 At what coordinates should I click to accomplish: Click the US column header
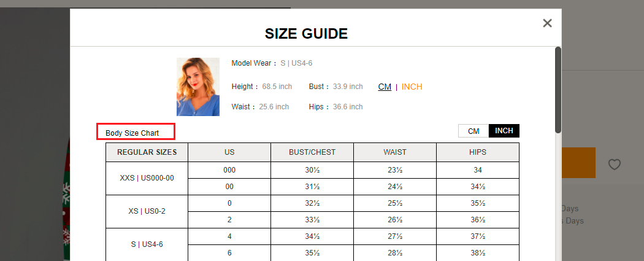point(229,152)
